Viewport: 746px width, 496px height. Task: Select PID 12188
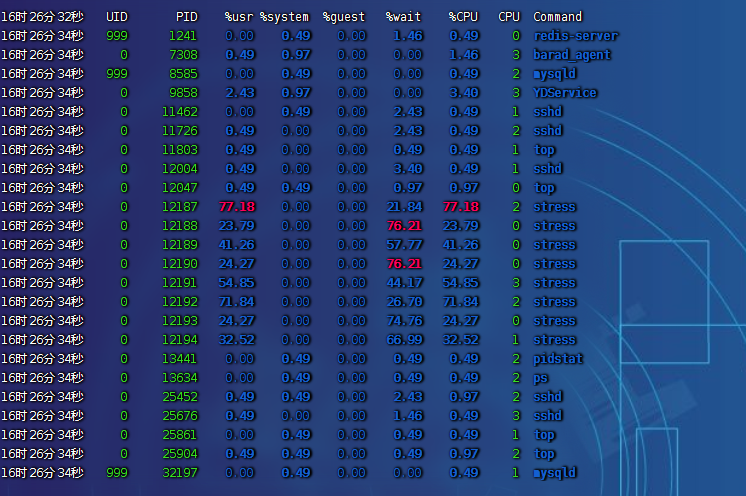[x=179, y=226]
